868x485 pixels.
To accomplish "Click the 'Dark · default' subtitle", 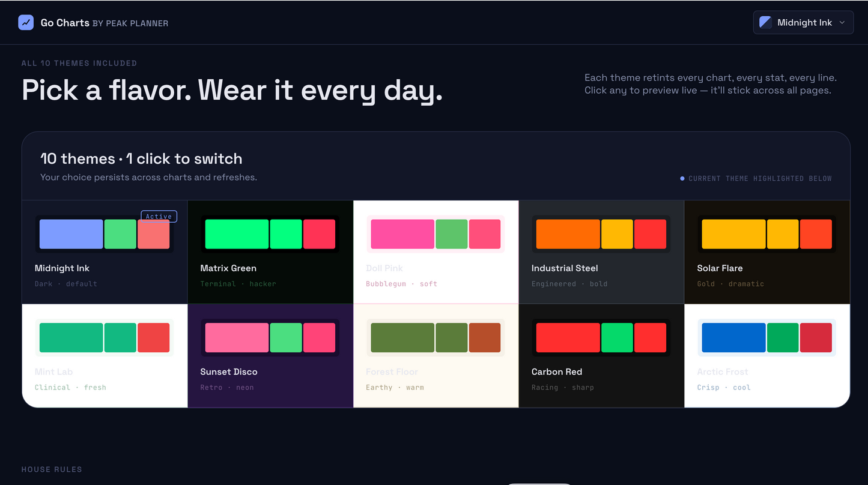I will coord(66,284).
